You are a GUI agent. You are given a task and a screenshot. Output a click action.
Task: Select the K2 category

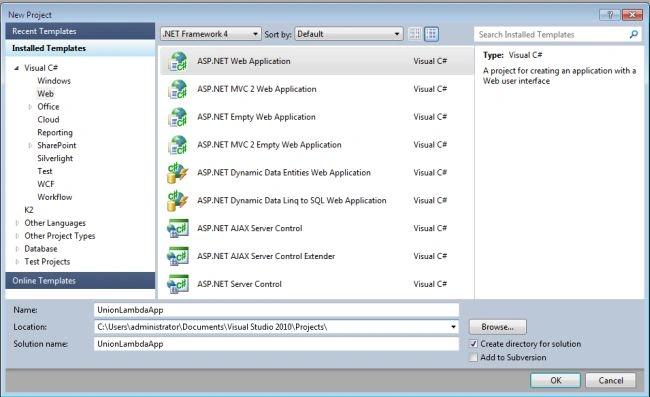29,210
